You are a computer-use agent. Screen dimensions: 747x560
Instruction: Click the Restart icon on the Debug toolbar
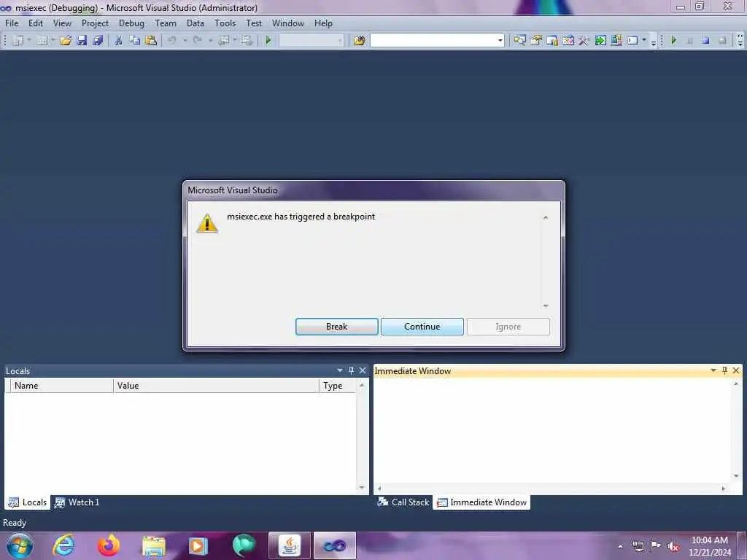[722, 41]
